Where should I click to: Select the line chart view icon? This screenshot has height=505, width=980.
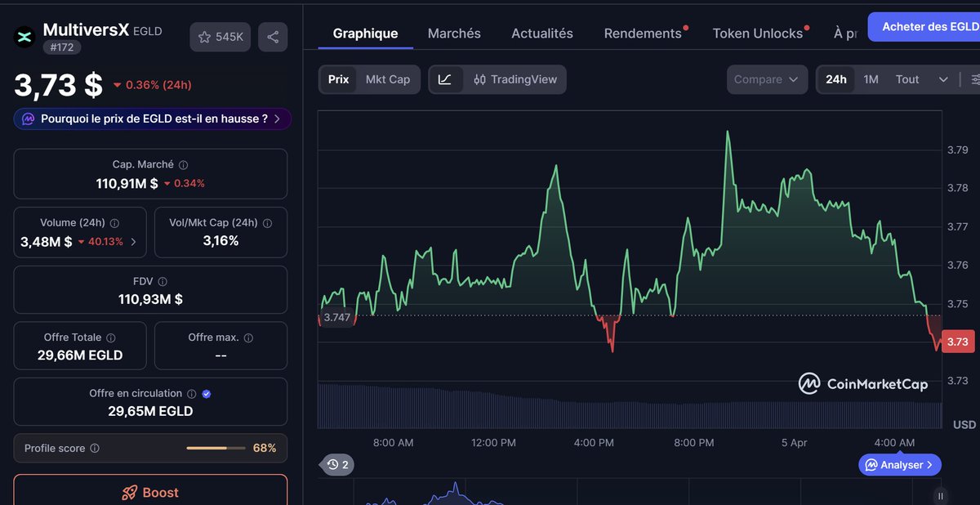coord(445,79)
